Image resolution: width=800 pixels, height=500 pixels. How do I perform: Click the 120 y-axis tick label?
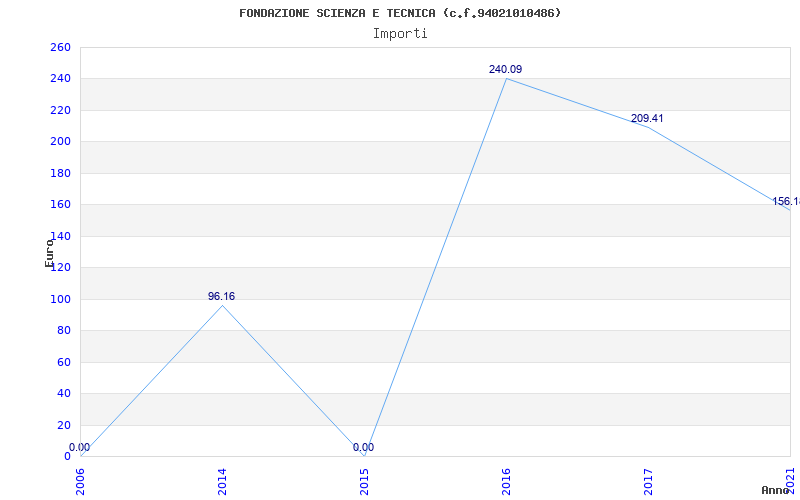click(60, 267)
